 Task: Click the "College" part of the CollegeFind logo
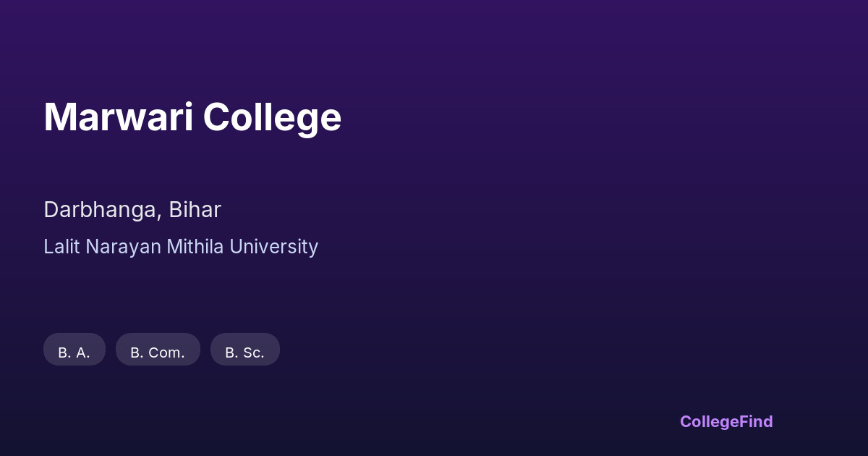pyautogui.click(x=709, y=421)
